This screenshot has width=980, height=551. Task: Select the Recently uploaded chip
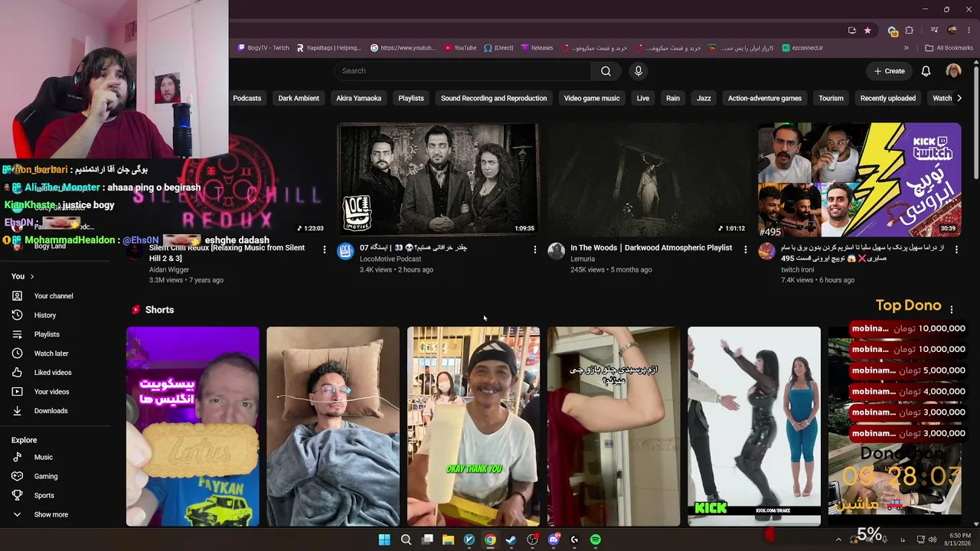click(x=888, y=98)
